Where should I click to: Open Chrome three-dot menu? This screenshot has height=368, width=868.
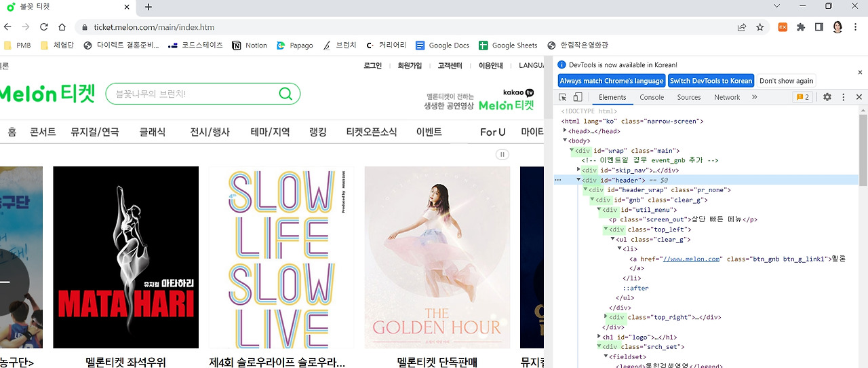(857, 27)
